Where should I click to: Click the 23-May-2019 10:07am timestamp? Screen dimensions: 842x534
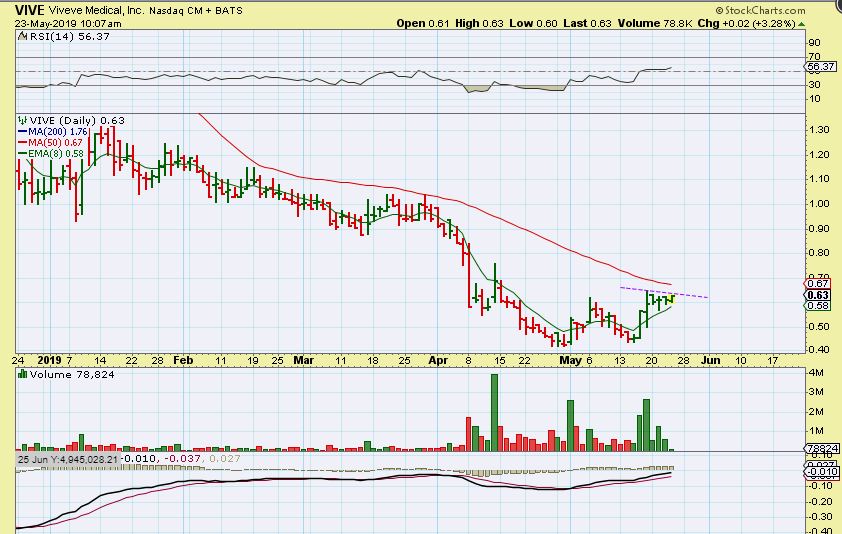(x=68, y=24)
